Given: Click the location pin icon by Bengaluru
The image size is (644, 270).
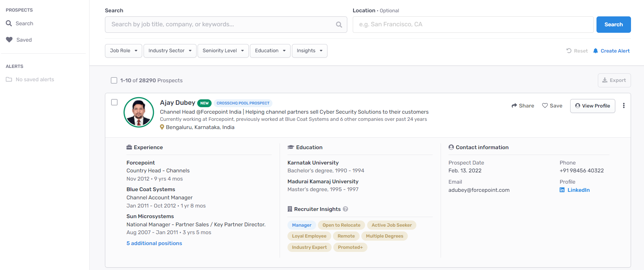Looking at the screenshot, I should [x=162, y=127].
